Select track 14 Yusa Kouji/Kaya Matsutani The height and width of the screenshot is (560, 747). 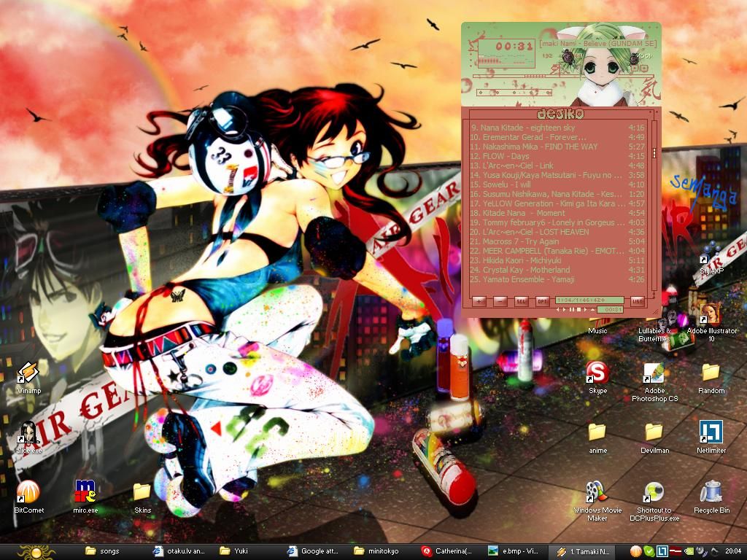pos(557,175)
